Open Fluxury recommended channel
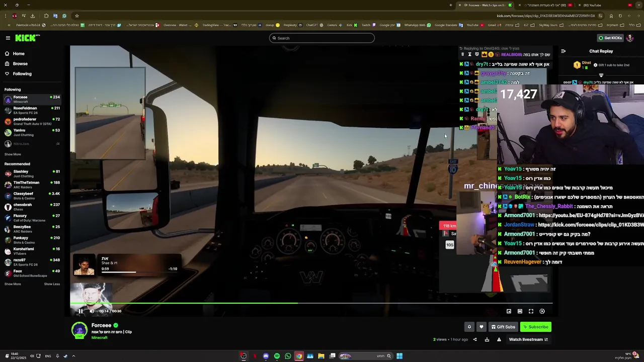 (x=32, y=218)
